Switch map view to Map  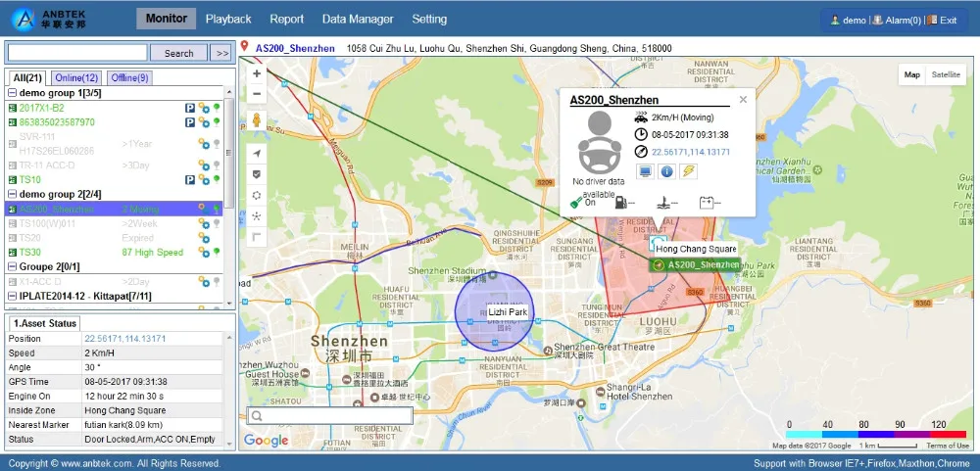pos(912,74)
